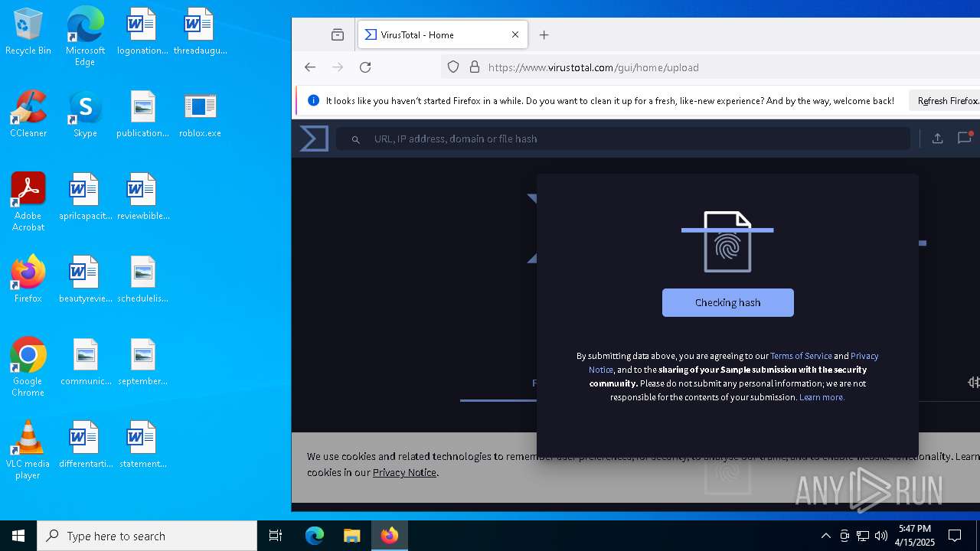Click the tracking protection shield icon
The image size is (980, 551).
453,67
